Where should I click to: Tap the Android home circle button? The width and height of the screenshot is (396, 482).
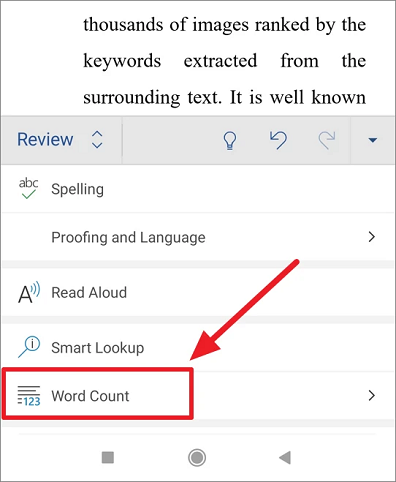(x=197, y=458)
